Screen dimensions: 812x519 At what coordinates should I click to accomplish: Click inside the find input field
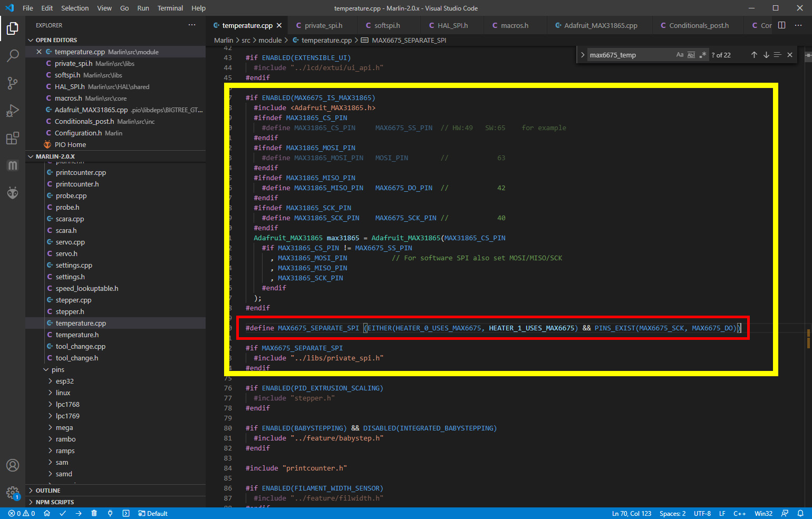[630, 55]
